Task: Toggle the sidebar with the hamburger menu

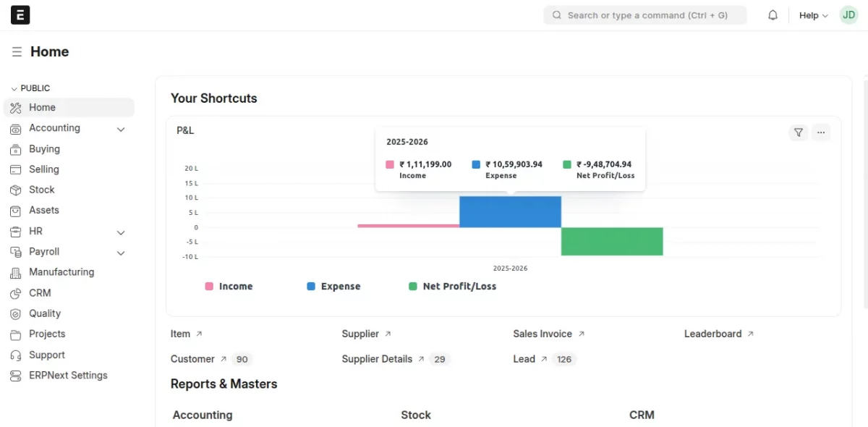Action: [15, 51]
